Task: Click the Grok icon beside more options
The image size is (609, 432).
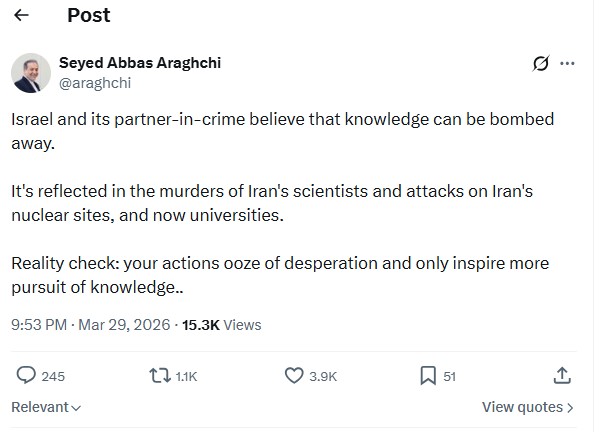Action: point(541,63)
